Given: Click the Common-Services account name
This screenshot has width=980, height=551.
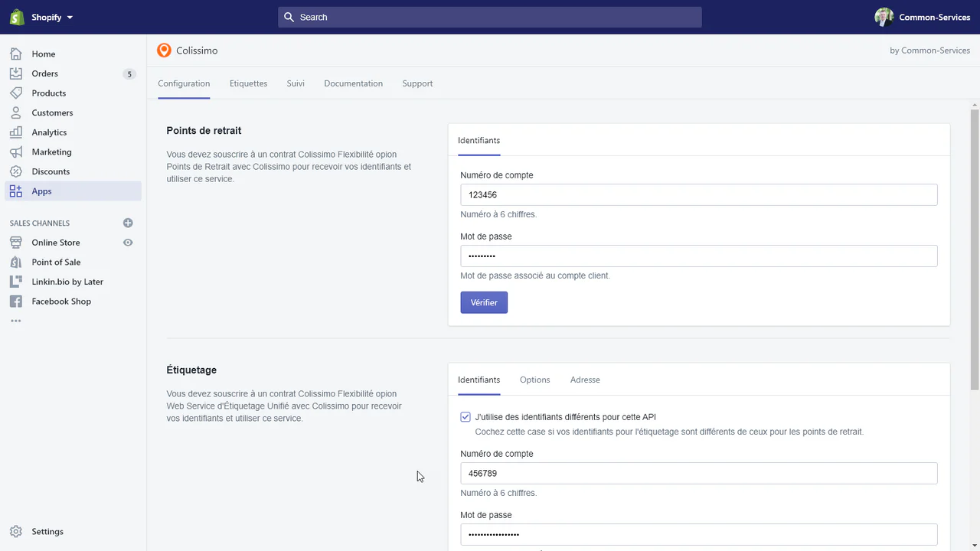Looking at the screenshot, I should (x=934, y=17).
